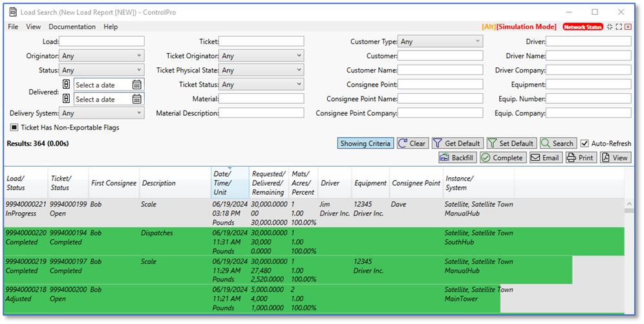Open the calendar for second Delivered date
The width and height of the screenshot is (644, 324).
tap(136, 99)
